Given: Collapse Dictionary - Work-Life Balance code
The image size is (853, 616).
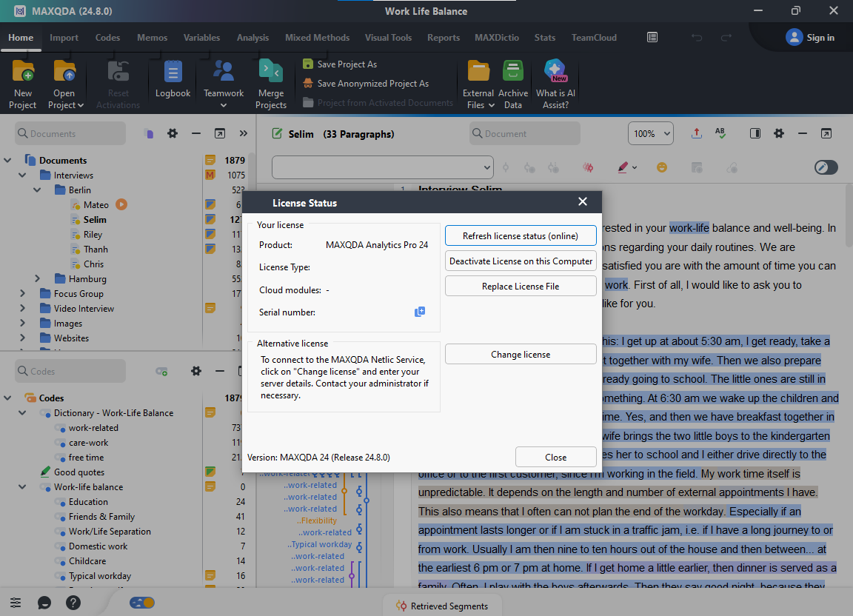Looking at the screenshot, I should point(22,413).
